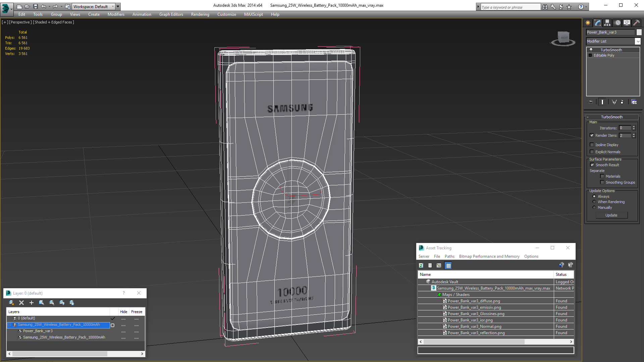Check the Materials separate checkbox
Image resolution: width=644 pixels, height=362 pixels.
602,176
